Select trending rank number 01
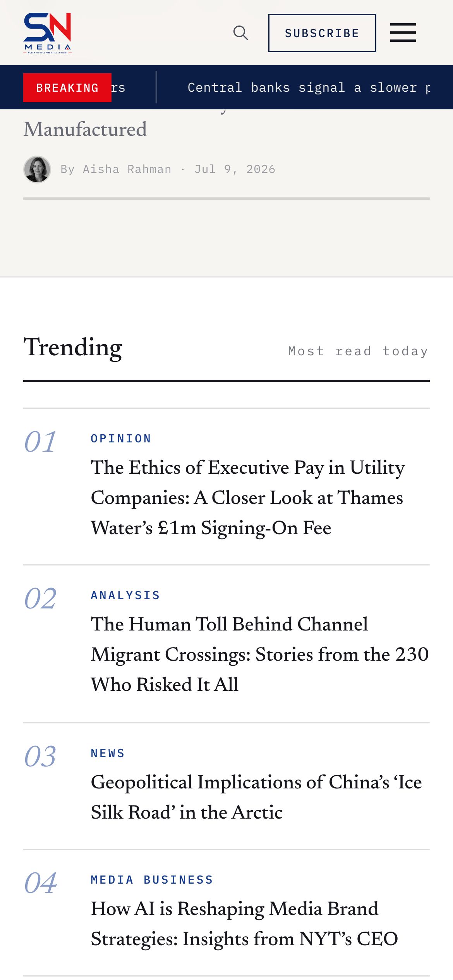This screenshot has width=453, height=980. 40,442
